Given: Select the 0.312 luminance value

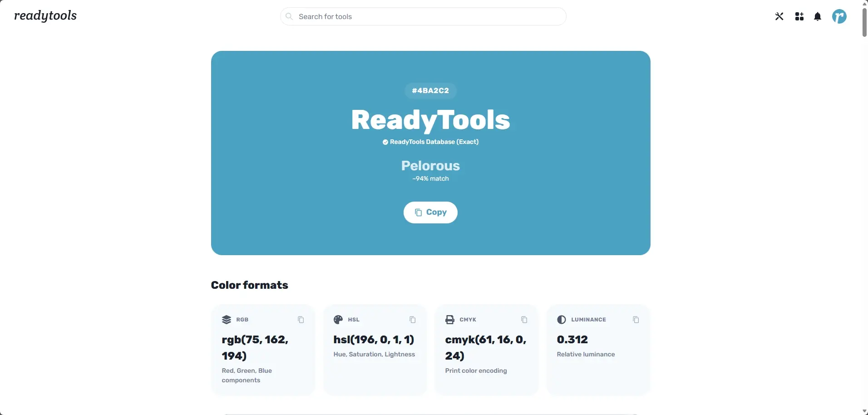Looking at the screenshot, I should point(572,340).
